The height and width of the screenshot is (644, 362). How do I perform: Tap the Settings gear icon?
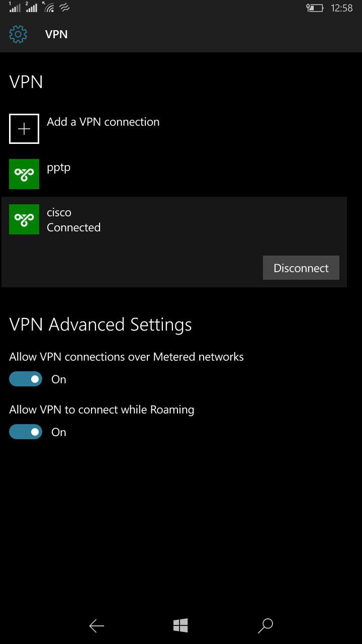[18, 34]
